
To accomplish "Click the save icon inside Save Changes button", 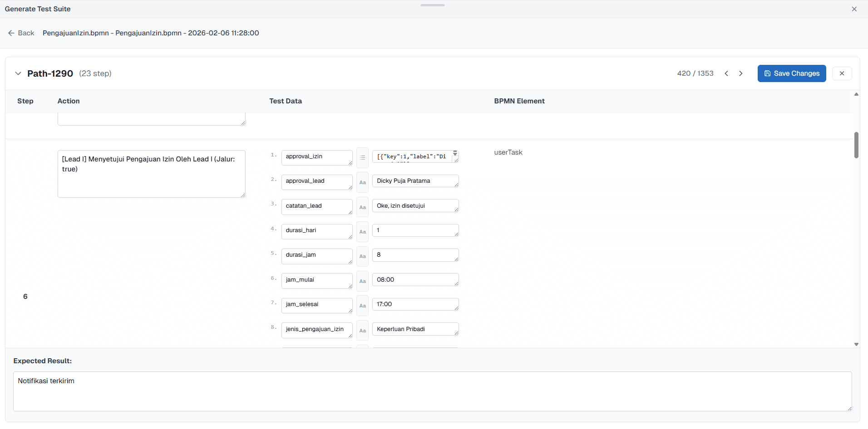I will 767,73.
